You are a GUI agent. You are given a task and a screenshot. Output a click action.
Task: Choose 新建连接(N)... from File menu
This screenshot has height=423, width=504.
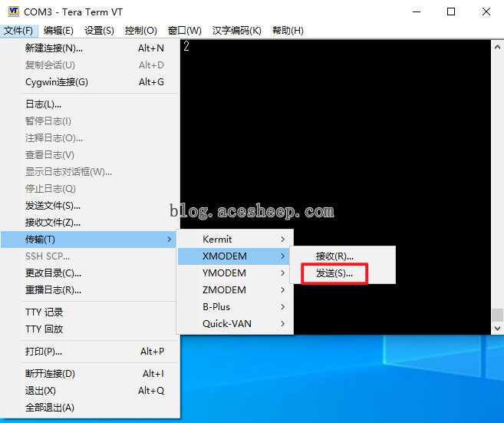point(90,48)
